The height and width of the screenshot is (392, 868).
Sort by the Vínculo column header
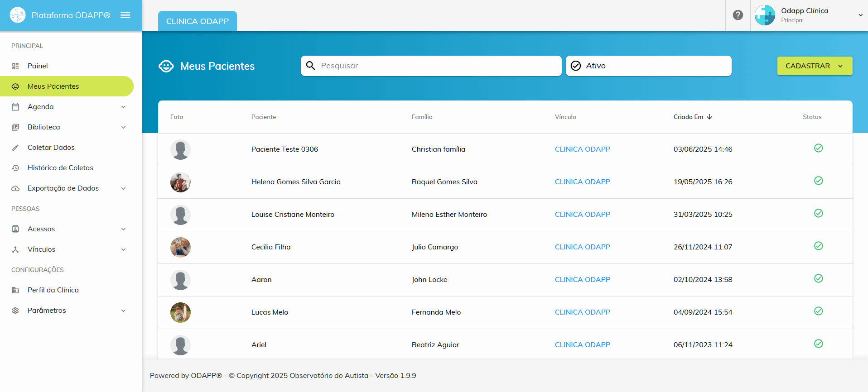pos(565,117)
